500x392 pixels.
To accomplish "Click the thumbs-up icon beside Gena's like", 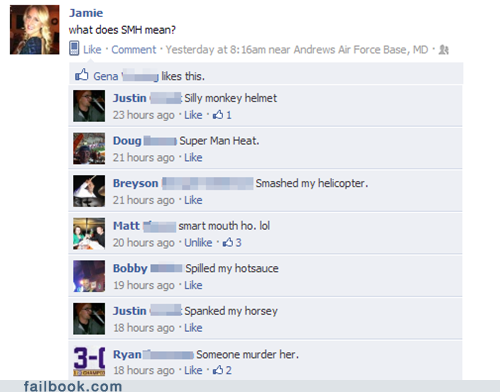I will click(x=82, y=75).
